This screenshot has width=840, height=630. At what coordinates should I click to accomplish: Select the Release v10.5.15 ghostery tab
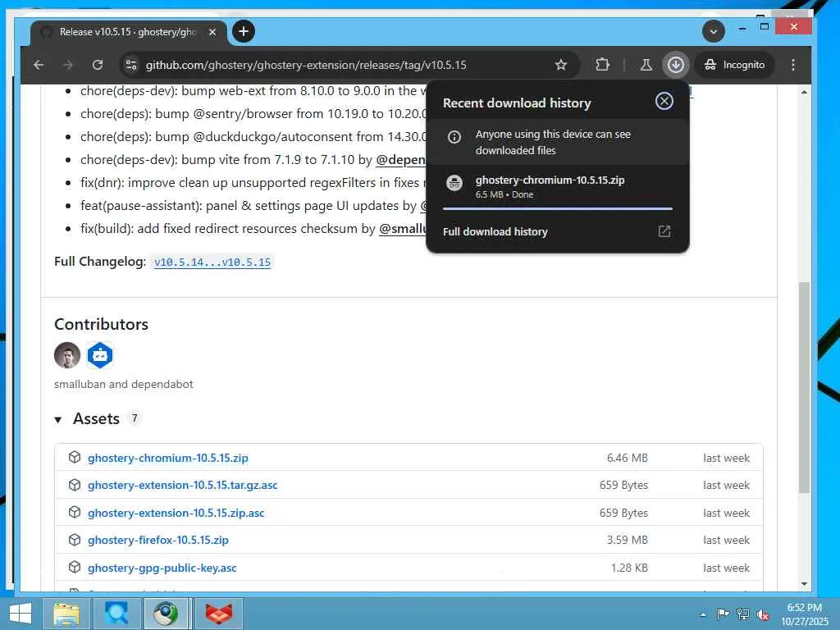coord(129,32)
